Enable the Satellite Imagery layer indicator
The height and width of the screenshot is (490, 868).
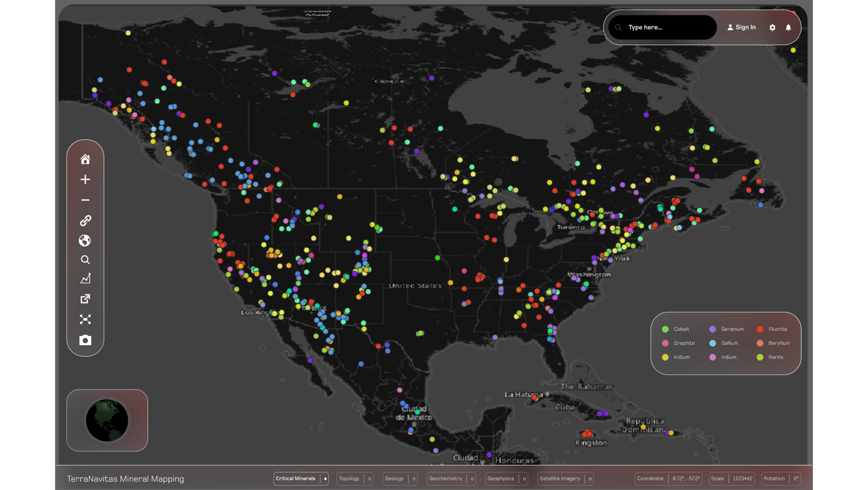590,479
